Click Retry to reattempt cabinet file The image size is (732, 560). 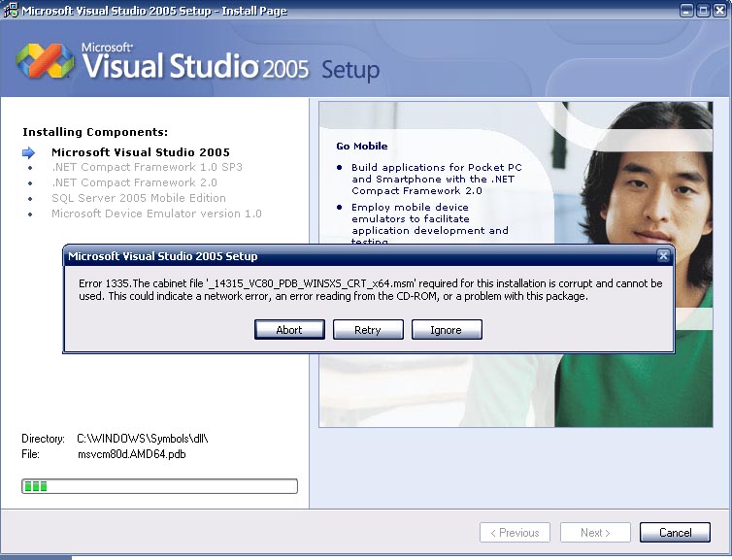[x=368, y=329]
